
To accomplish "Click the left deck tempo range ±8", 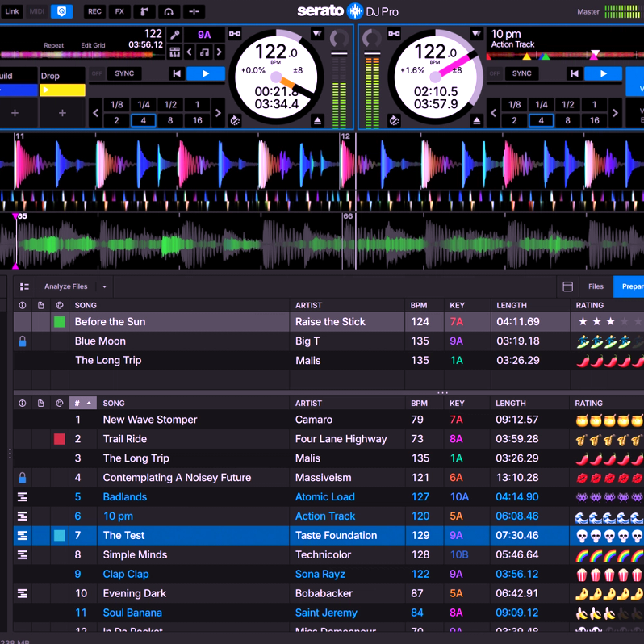I will pyautogui.click(x=297, y=70).
